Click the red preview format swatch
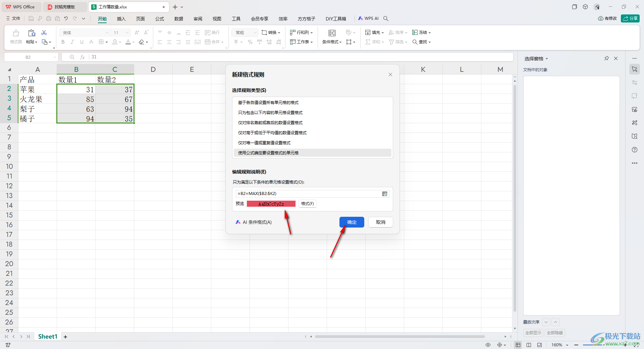Screen dimensions: 644x349 click(271, 204)
